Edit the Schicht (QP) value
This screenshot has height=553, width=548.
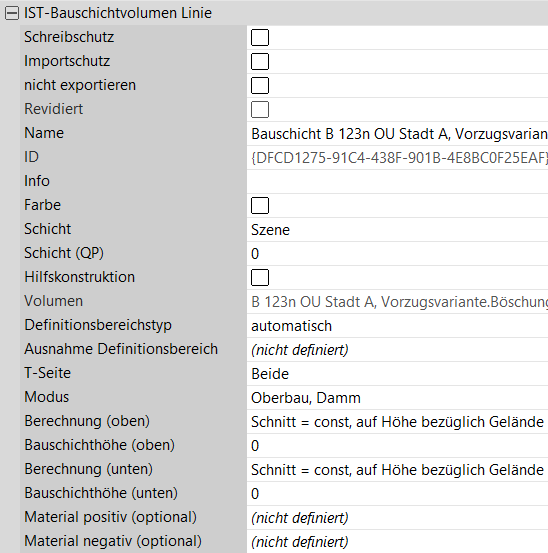pos(398,254)
